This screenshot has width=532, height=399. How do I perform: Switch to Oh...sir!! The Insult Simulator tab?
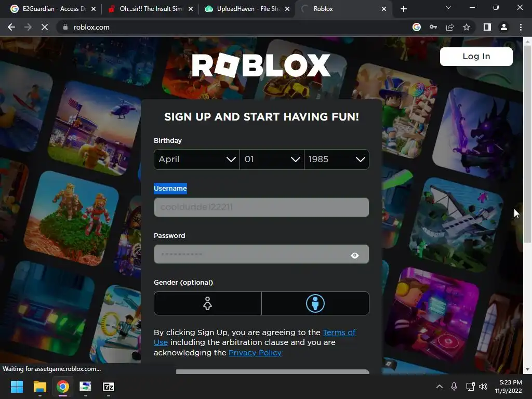click(x=150, y=9)
